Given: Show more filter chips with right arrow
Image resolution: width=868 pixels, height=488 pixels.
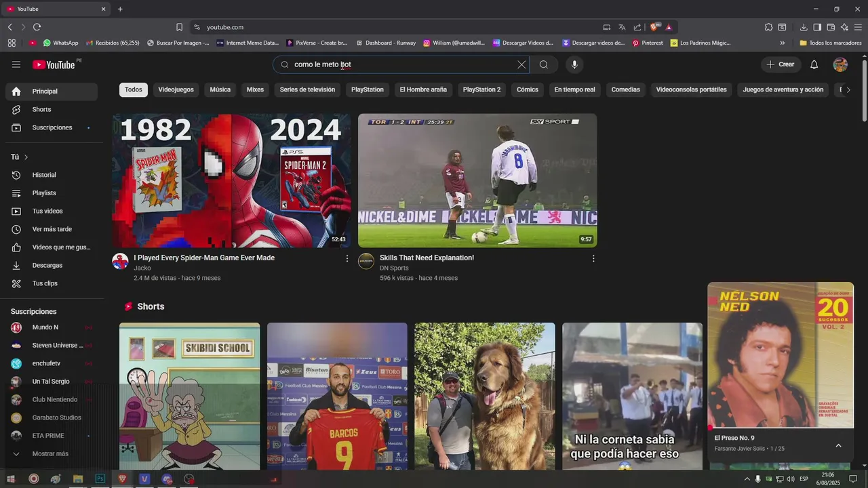Looking at the screenshot, I should click(x=848, y=89).
